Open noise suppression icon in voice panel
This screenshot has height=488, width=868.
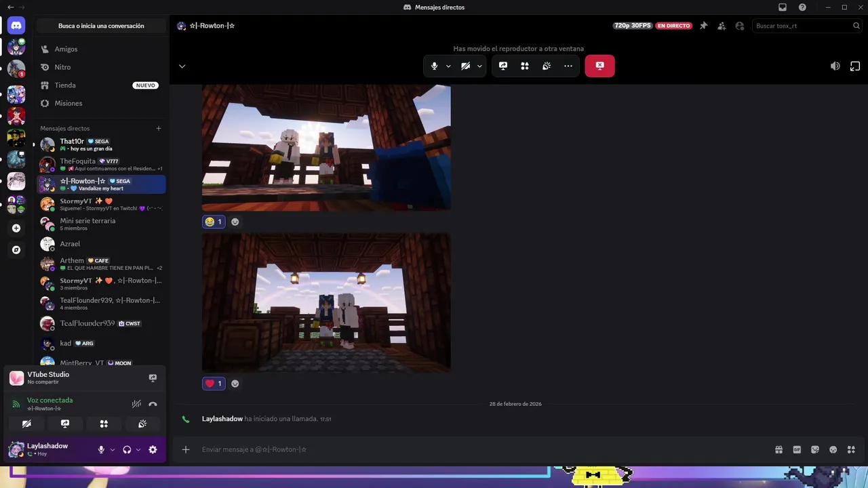pyautogui.click(x=136, y=404)
